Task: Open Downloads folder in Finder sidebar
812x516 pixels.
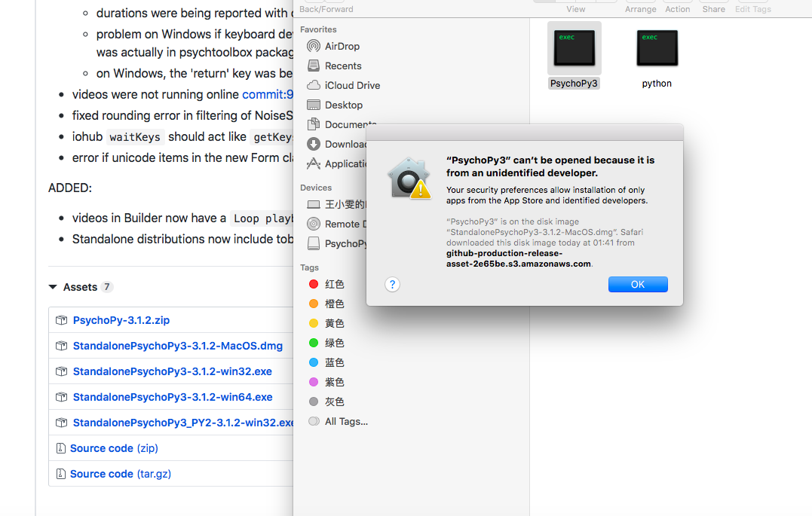Action: (x=336, y=145)
